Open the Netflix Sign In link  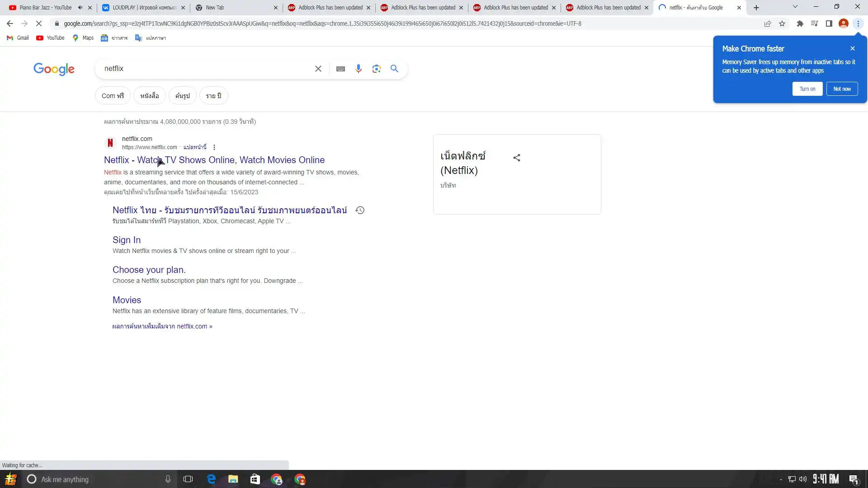[126, 240]
